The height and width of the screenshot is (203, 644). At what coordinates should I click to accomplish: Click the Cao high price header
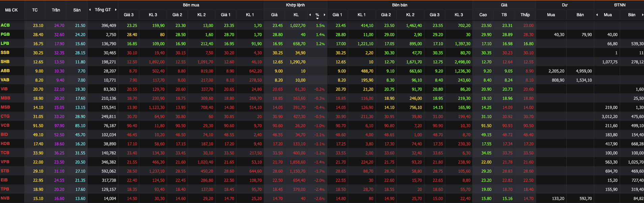[x=483, y=15]
